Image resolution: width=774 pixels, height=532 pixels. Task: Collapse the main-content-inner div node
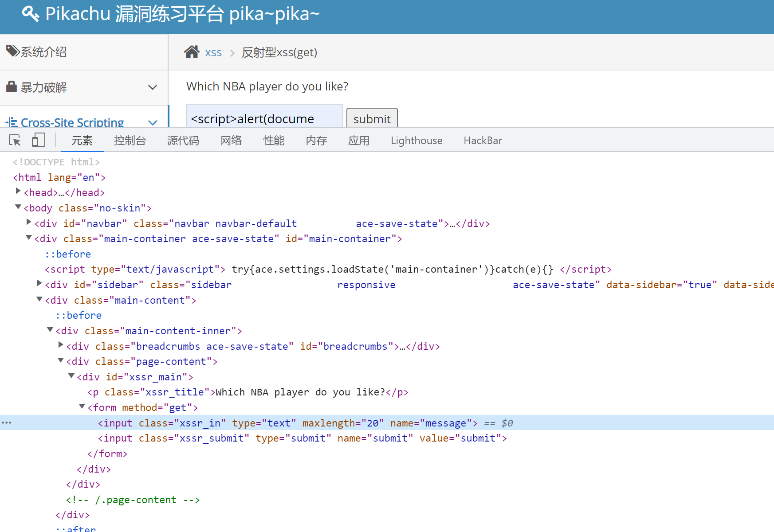click(x=50, y=330)
